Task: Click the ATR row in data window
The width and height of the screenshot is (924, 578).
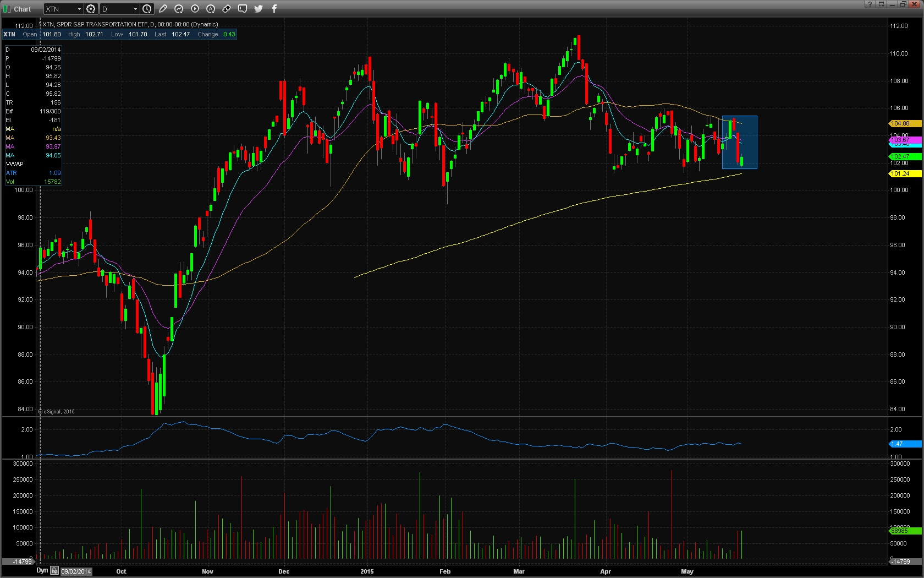Action: click(33, 173)
